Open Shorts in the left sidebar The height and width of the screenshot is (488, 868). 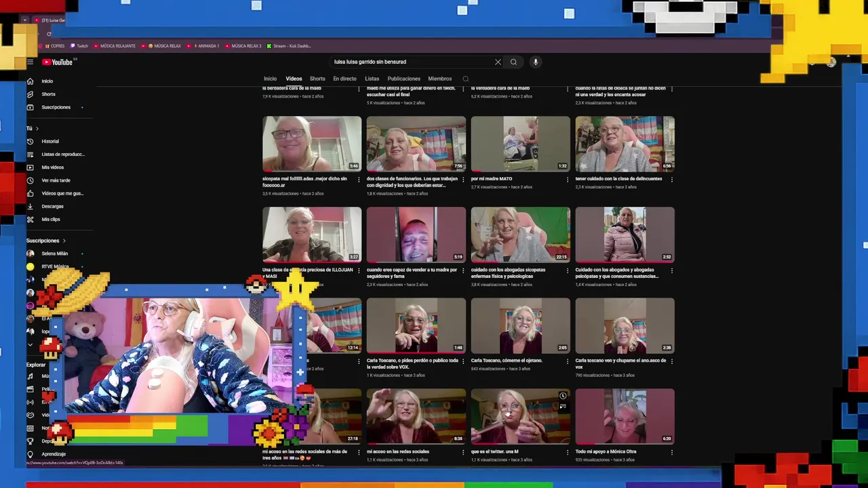pos(48,94)
